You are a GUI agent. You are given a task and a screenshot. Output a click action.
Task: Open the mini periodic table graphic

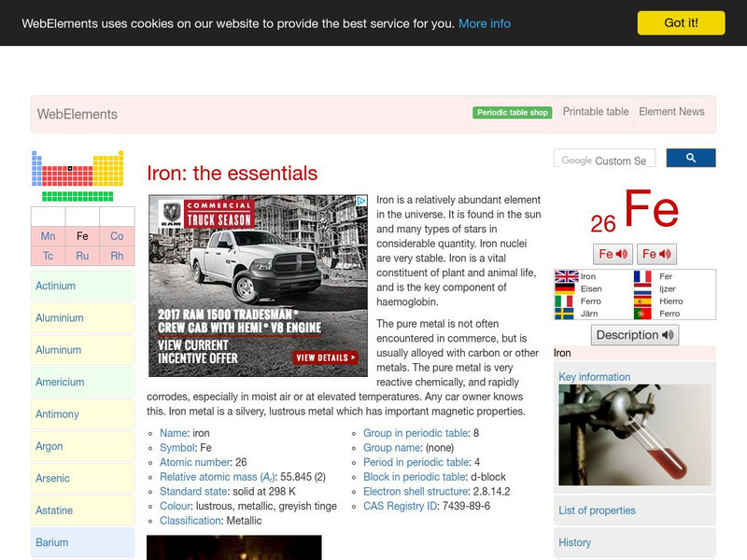click(78, 175)
